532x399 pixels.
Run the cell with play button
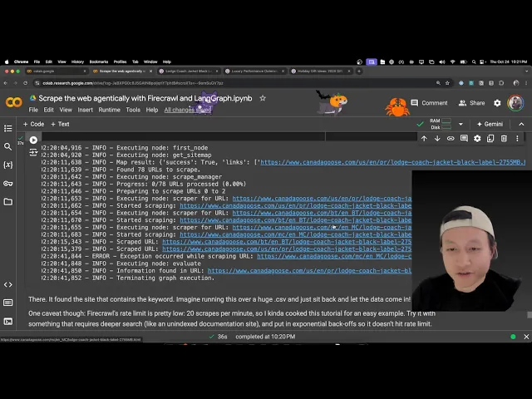pos(33,140)
